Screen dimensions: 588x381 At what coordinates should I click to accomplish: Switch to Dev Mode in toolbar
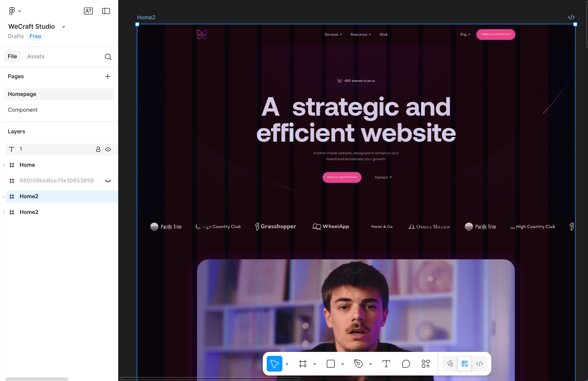coord(480,364)
